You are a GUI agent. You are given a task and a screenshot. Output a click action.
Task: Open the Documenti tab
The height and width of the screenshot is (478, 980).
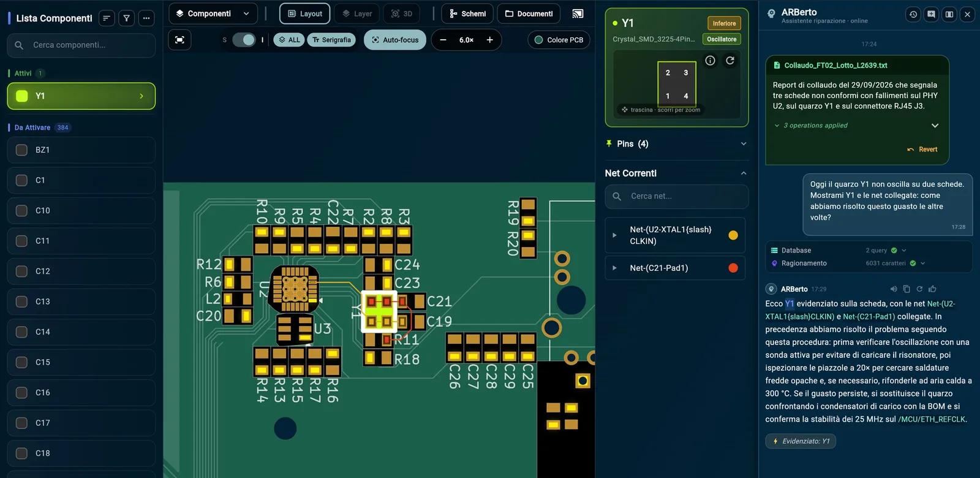tap(529, 13)
